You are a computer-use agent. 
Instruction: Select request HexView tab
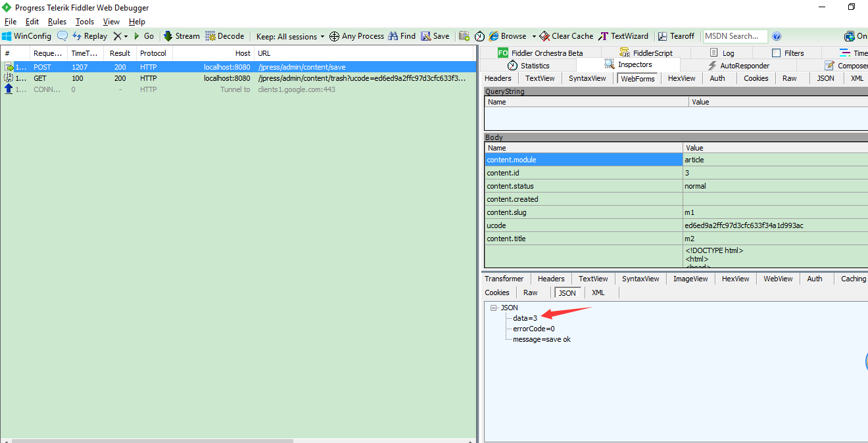click(x=681, y=78)
